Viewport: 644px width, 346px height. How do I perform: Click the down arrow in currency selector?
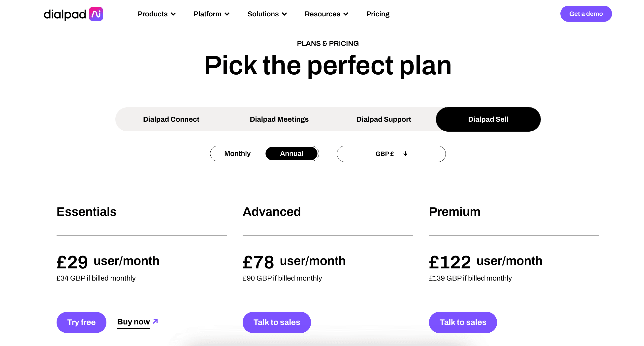point(405,154)
